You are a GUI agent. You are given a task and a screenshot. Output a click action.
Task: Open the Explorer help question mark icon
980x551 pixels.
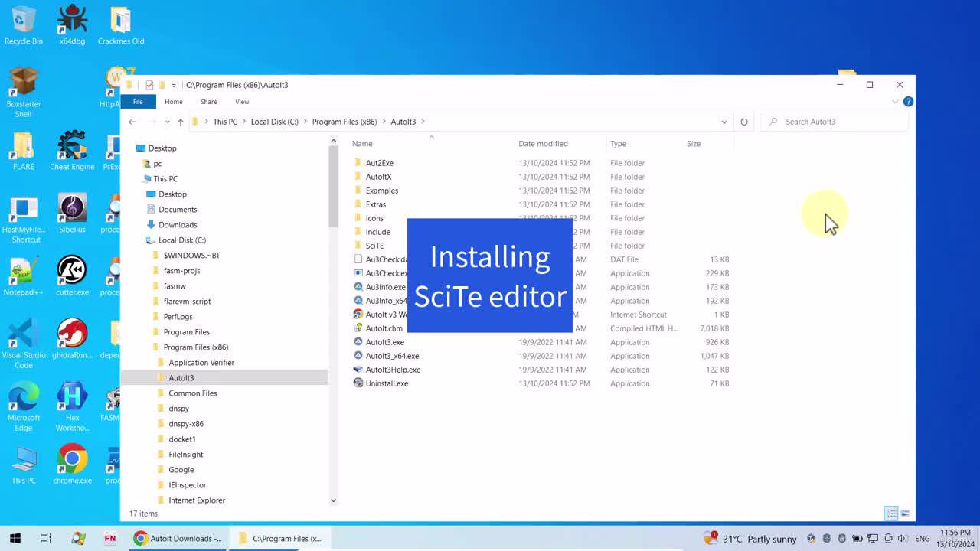coord(908,102)
